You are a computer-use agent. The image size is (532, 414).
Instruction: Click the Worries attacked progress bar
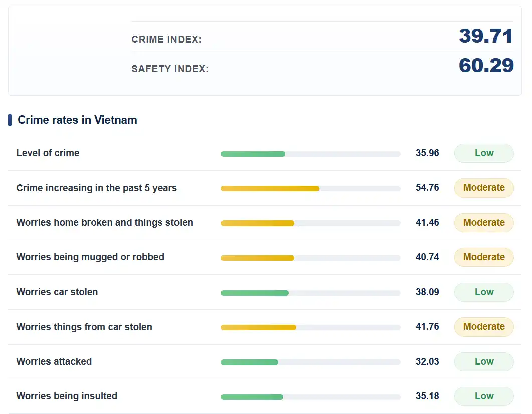(310, 362)
